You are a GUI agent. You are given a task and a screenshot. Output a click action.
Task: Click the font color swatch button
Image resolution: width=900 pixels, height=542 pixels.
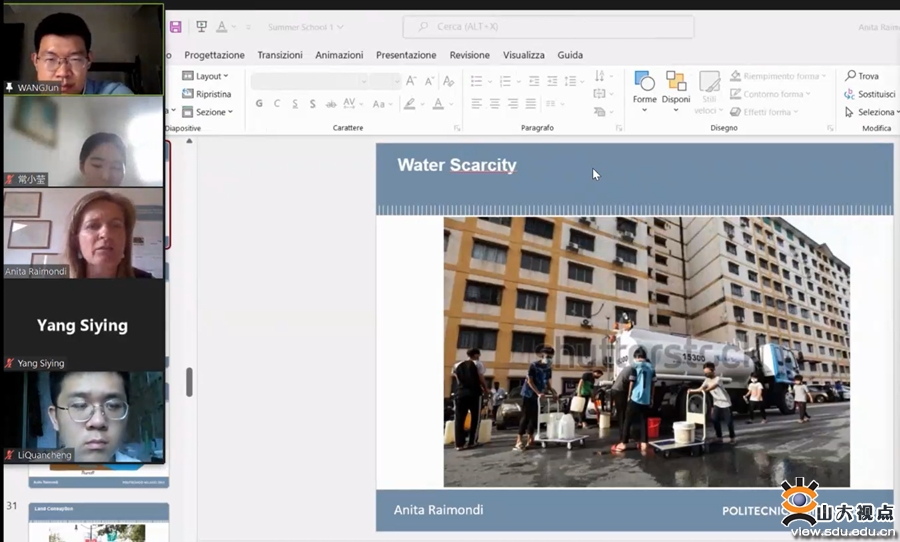438,104
